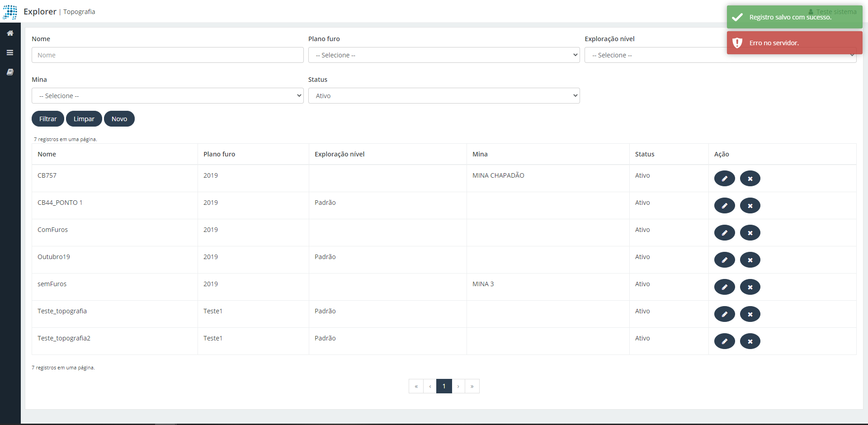Click the Novo button
This screenshot has height=425, width=868.
pos(119,119)
